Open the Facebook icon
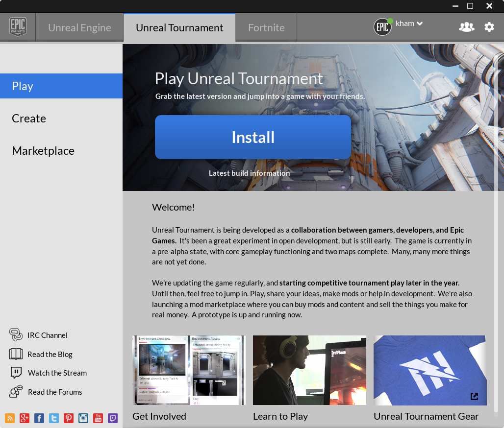Screen dimensions: 504x428 (39, 418)
